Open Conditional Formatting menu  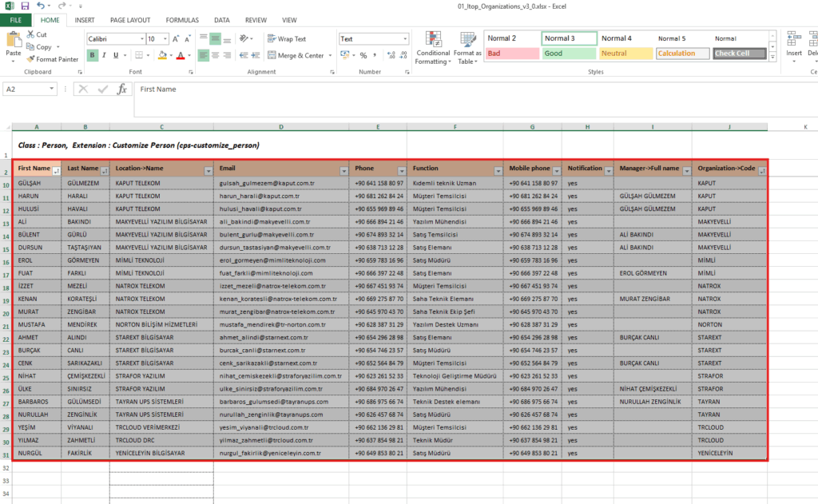(433, 48)
